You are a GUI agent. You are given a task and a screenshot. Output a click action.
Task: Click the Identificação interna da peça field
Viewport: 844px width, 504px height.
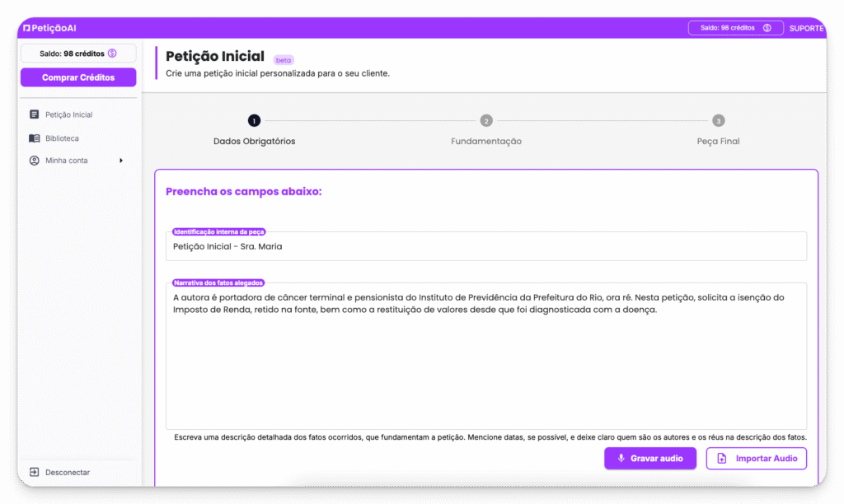click(x=486, y=246)
